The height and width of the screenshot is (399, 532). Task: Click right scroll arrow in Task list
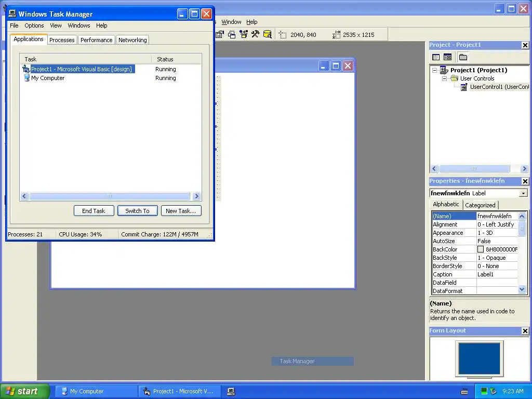click(196, 196)
